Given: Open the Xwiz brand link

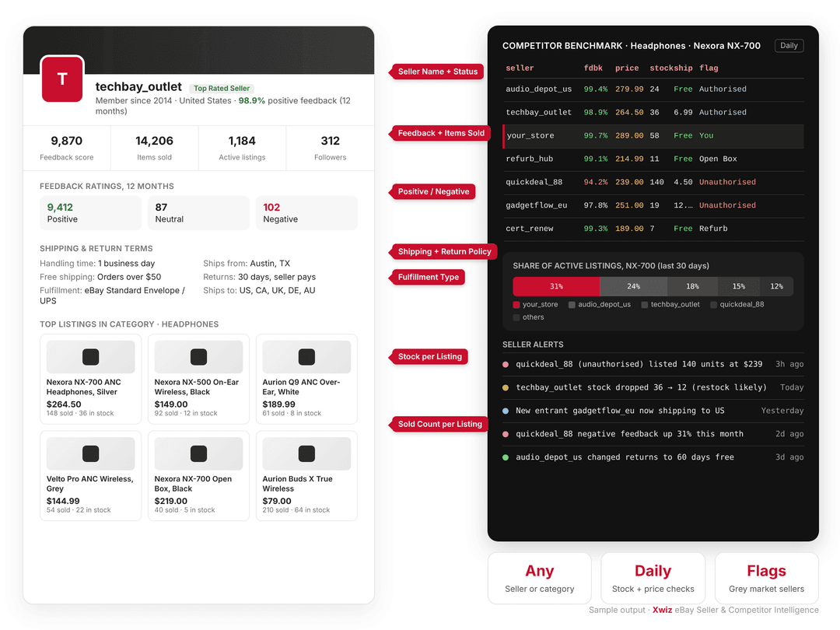Looking at the screenshot, I should [662, 610].
